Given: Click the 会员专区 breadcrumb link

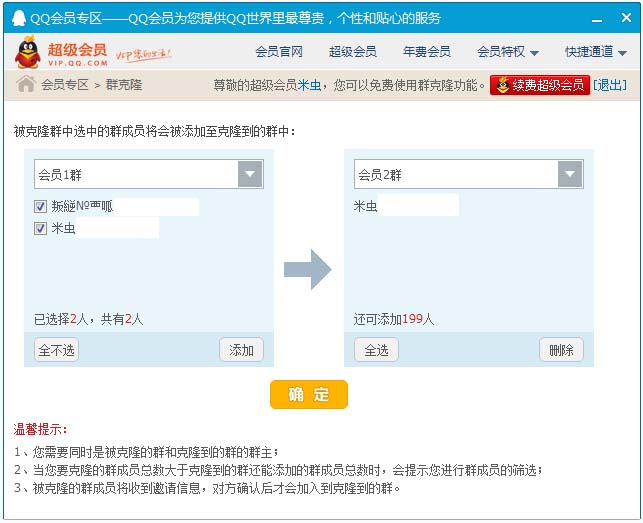Looking at the screenshot, I should pos(65,85).
